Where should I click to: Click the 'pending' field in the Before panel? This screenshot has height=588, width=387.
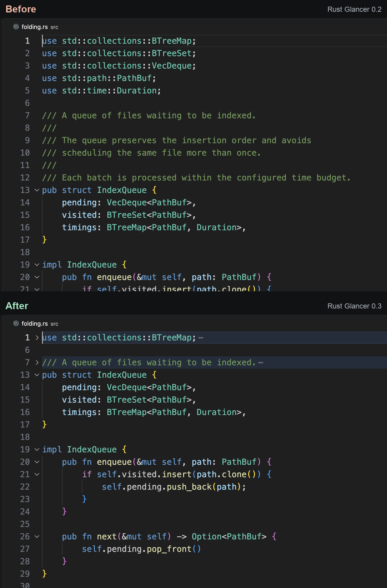tap(80, 203)
